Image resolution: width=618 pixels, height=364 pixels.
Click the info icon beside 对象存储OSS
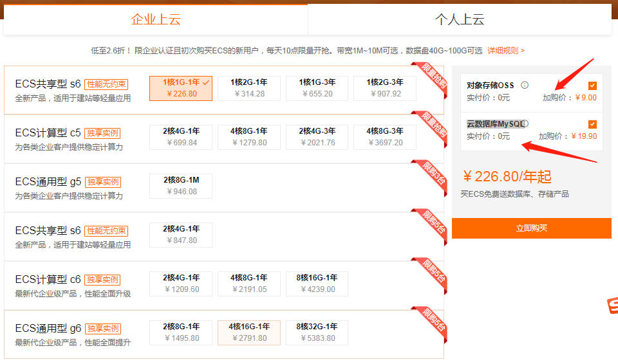point(525,85)
